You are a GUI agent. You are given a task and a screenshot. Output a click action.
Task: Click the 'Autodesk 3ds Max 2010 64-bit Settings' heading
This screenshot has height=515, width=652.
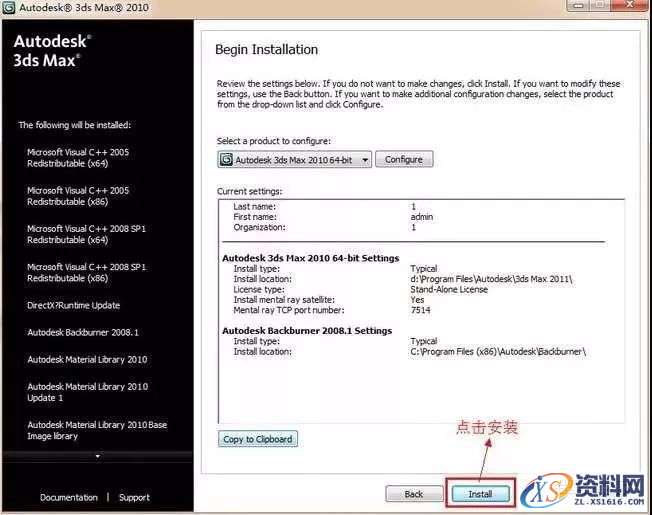point(311,258)
